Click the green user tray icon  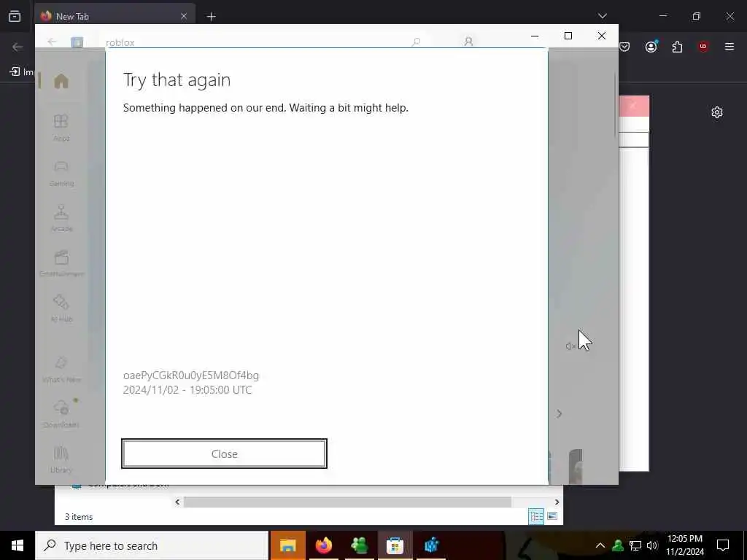coord(618,545)
